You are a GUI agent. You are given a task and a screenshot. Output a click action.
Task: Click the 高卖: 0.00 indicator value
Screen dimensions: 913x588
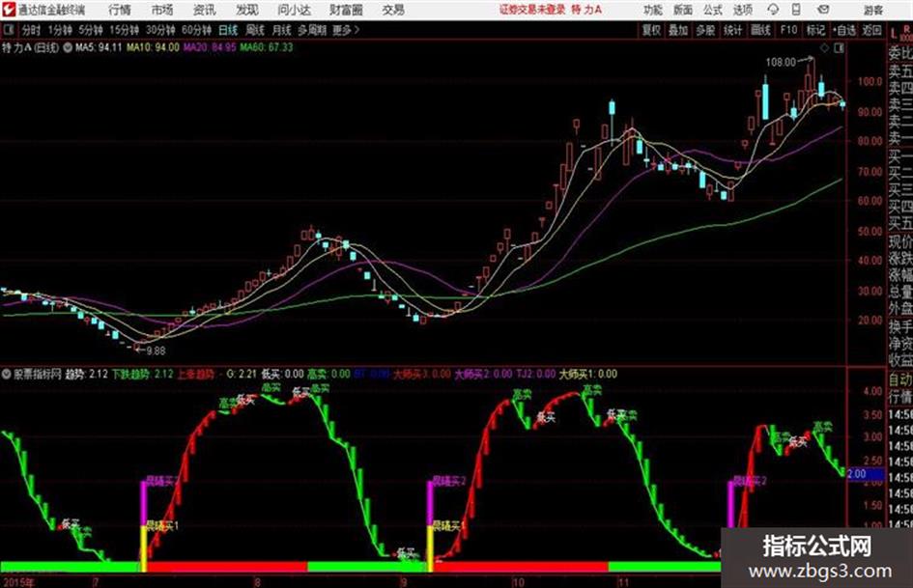pyautogui.click(x=329, y=374)
